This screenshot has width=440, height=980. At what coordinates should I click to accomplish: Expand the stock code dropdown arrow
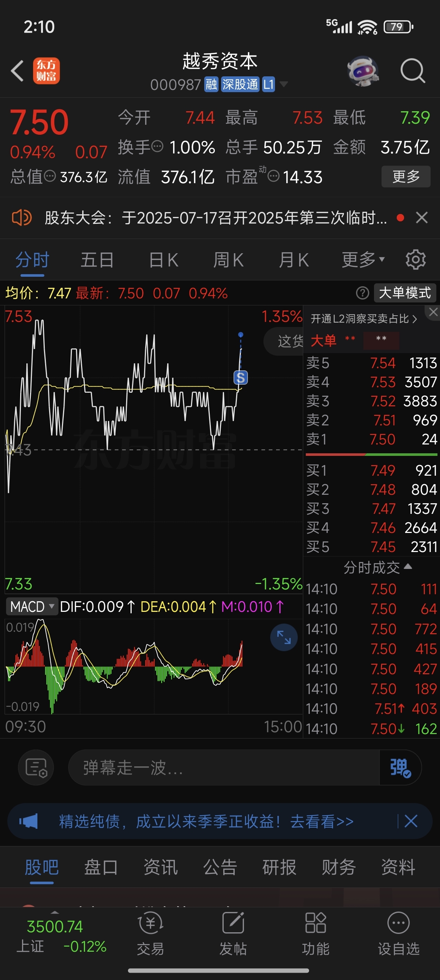[x=283, y=84]
